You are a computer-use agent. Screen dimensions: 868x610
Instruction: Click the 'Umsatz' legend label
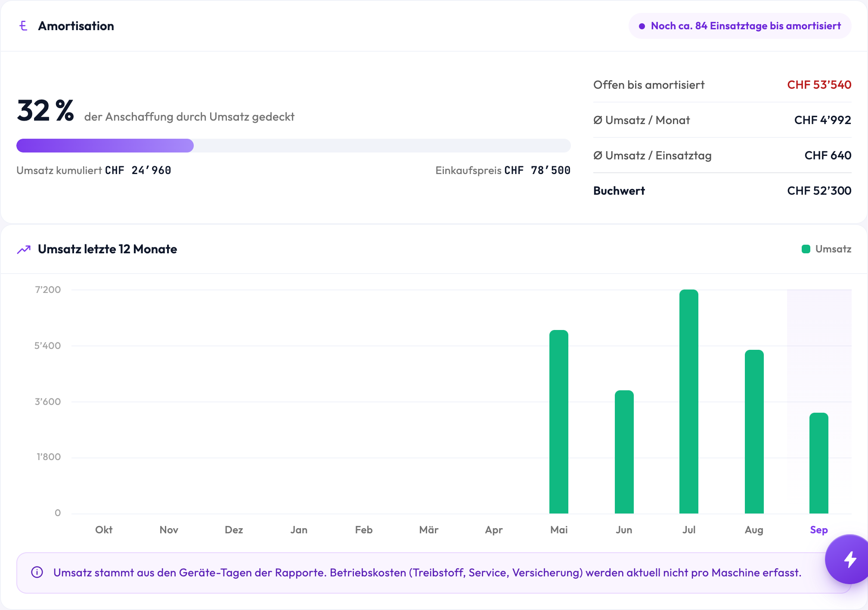tap(833, 249)
